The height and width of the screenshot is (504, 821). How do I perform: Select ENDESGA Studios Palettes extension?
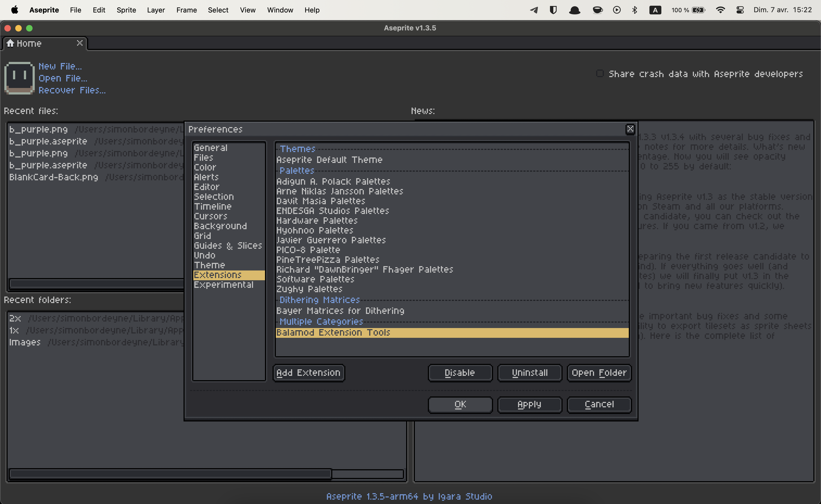[x=452, y=211]
